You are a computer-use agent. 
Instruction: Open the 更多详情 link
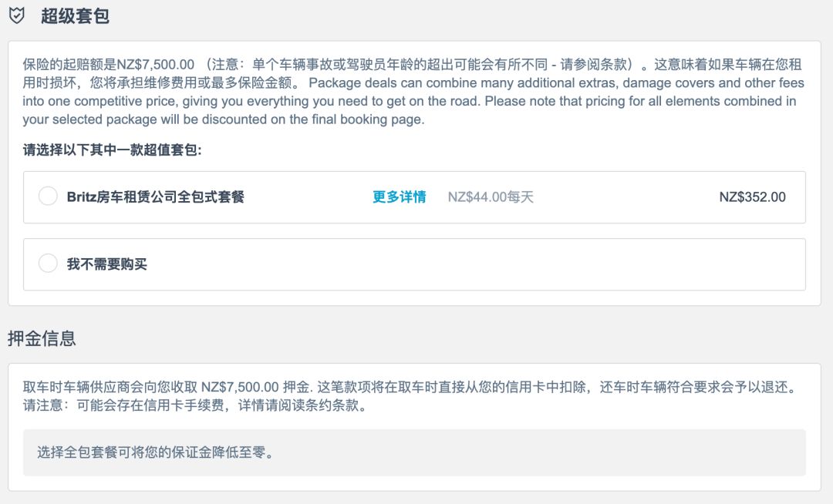click(399, 197)
